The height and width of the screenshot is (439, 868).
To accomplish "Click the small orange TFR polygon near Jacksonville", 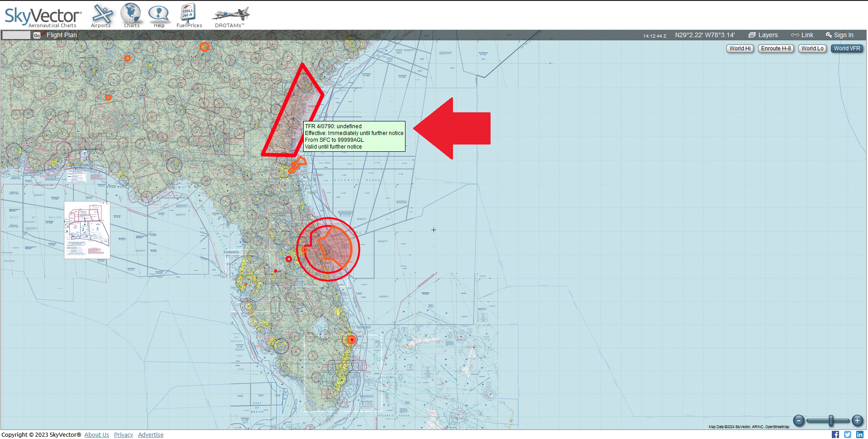I will point(297,165).
